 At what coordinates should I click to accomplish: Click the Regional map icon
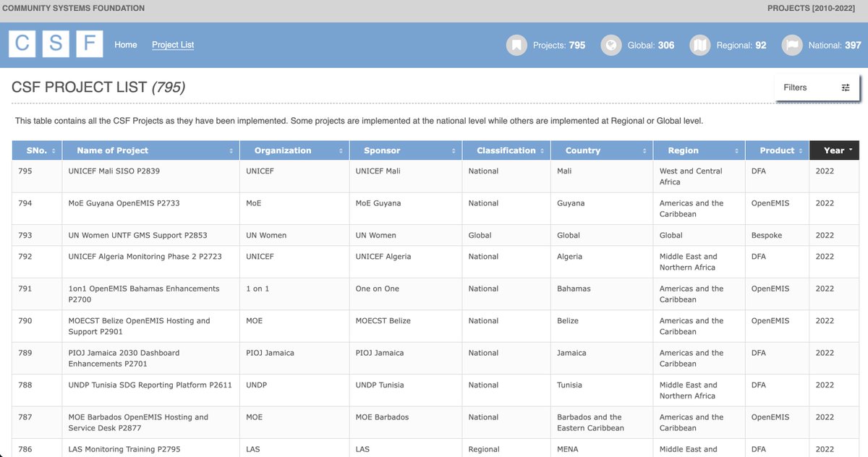pos(699,45)
